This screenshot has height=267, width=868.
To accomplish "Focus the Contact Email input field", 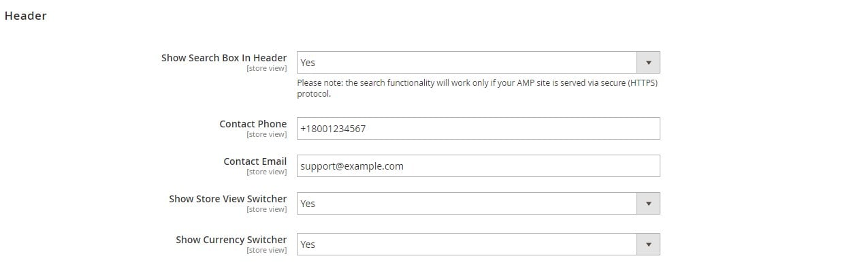I will pyautogui.click(x=478, y=166).
